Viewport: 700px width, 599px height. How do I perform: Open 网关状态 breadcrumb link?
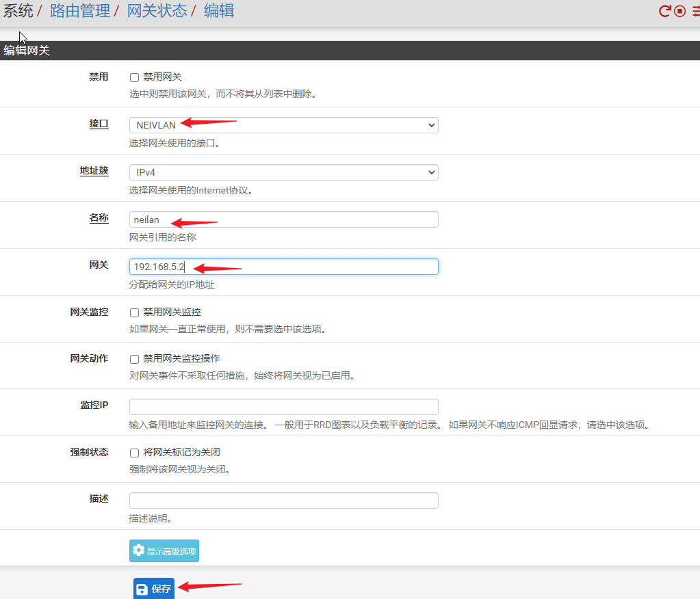157,11
